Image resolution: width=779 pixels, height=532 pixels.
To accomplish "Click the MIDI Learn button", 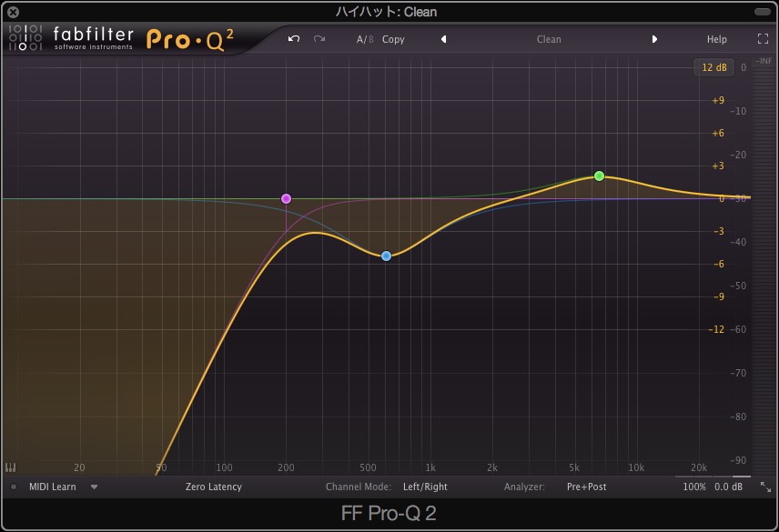I will (x=53, y=487).
